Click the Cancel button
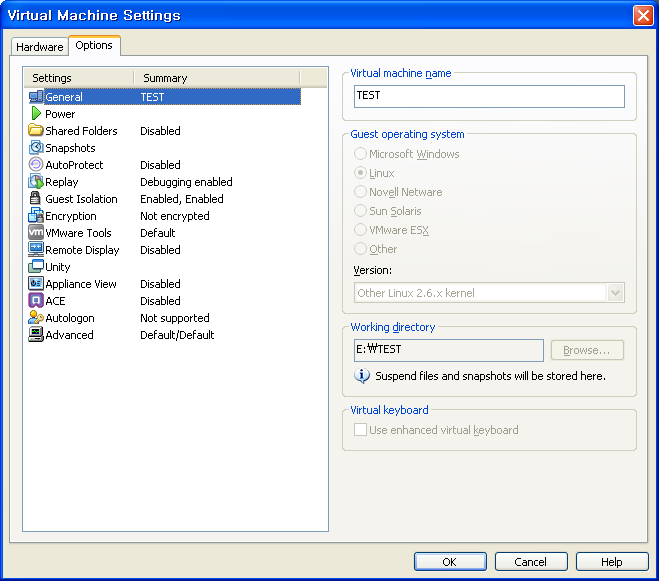Viewport: 659px width, 581px height. coord(531,562)
